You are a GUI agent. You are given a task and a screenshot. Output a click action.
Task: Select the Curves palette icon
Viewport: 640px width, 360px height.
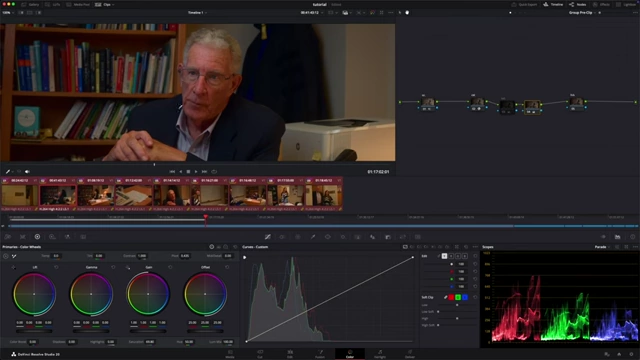tap(268, 237)
